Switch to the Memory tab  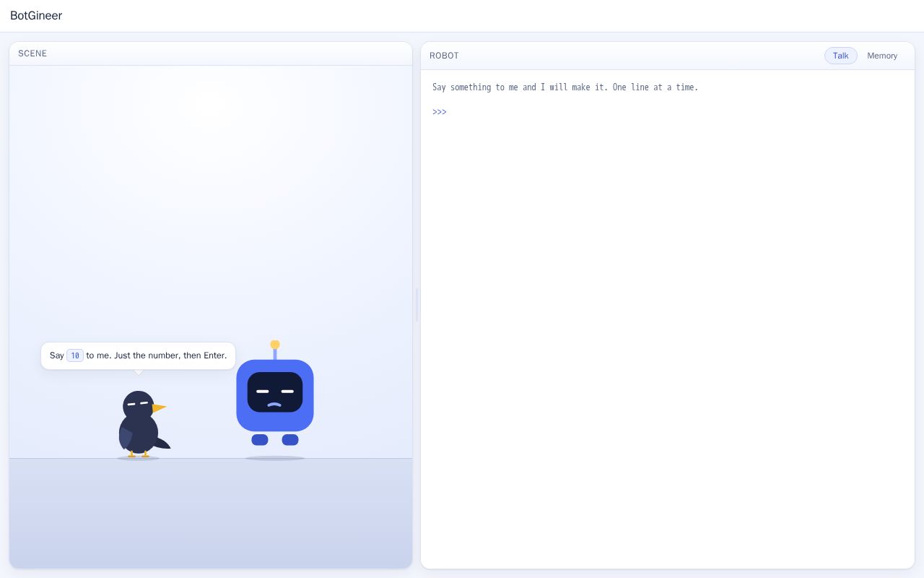tap(882, 56)
